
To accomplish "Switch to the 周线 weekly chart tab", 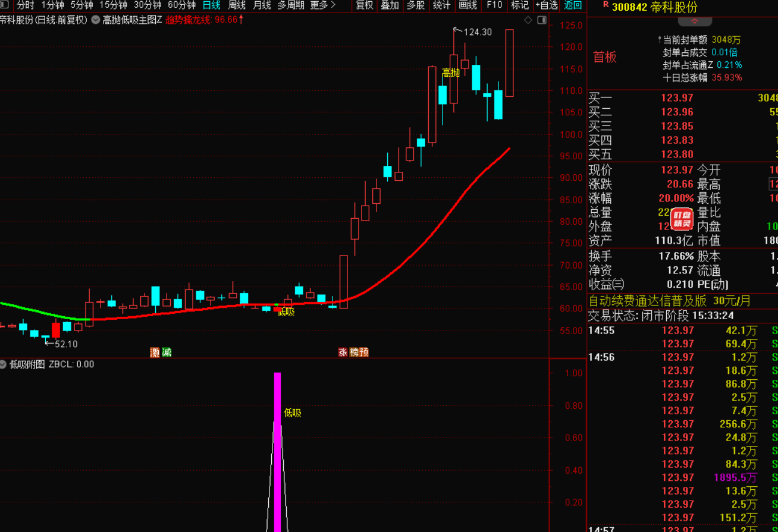I will click(237, 5).
